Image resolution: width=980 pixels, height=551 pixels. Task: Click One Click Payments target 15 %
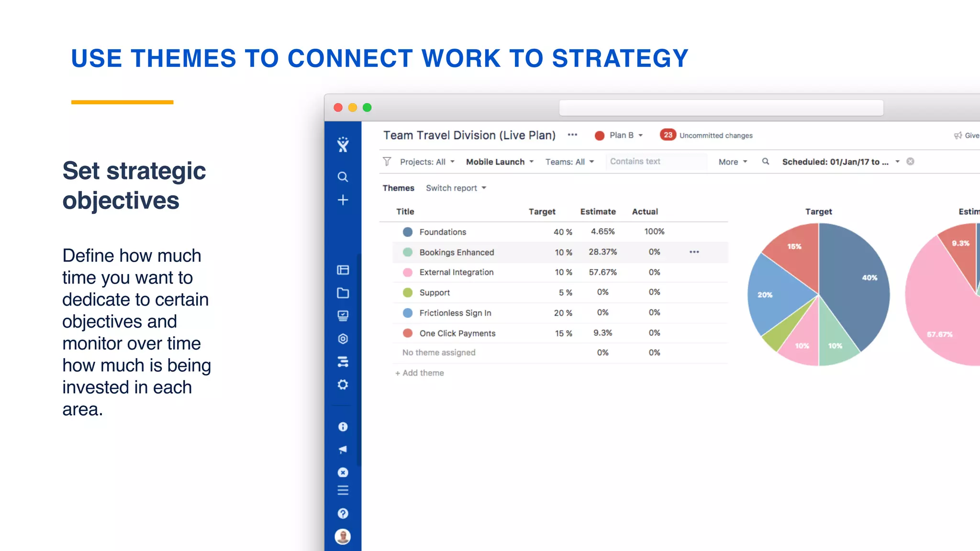coord(563,333)
